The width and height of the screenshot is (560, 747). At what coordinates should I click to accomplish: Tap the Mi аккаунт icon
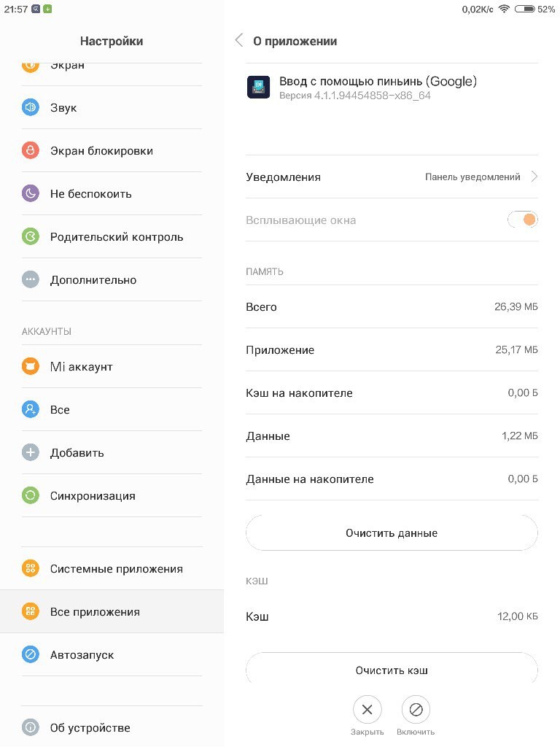[31, 366]
